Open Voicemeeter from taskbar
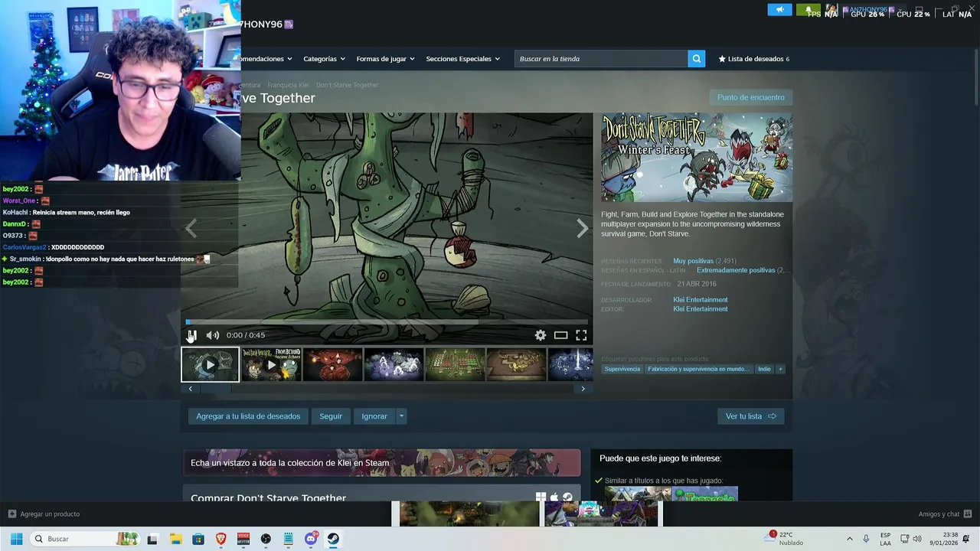Screen dimensions: 980x551 243,539
